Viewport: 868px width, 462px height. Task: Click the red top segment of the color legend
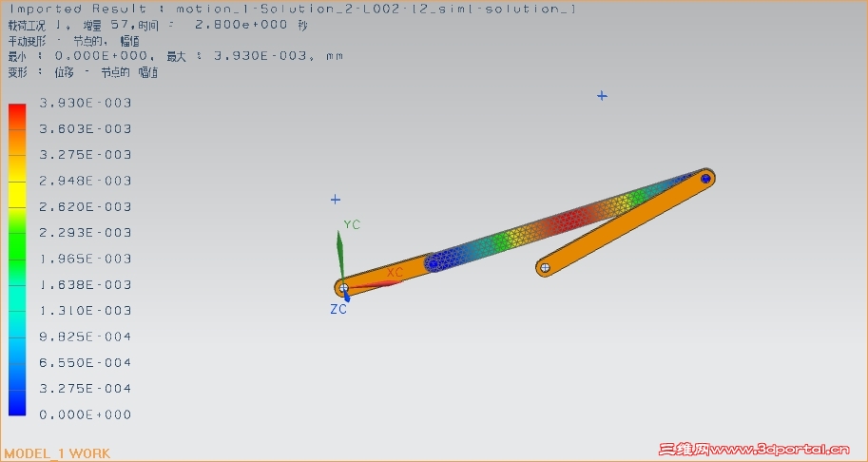[17, 116]
